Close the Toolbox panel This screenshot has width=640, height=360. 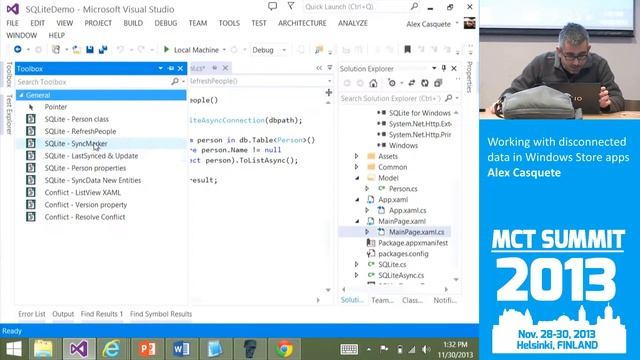(180, 69)
